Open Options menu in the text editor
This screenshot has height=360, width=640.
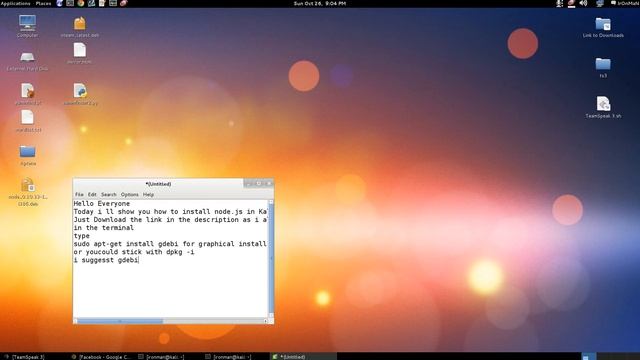click(x=129, y=195)
